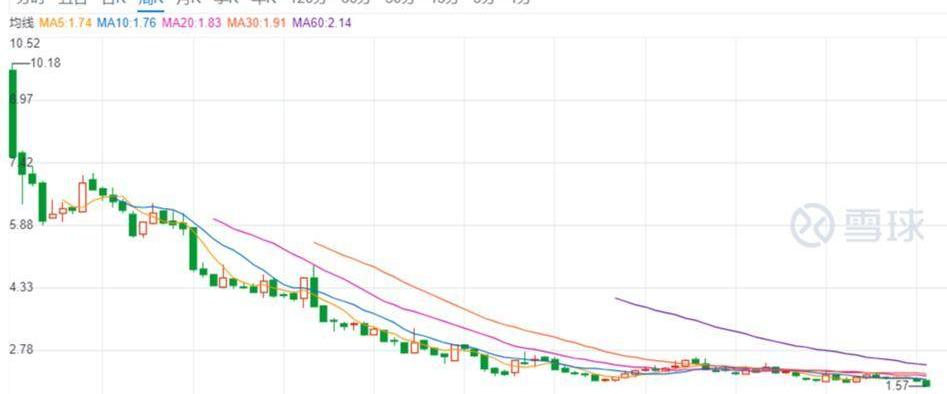Click the orange MA30 line's left start
This screenshot has height=394, width=947.
coord(316,243)
